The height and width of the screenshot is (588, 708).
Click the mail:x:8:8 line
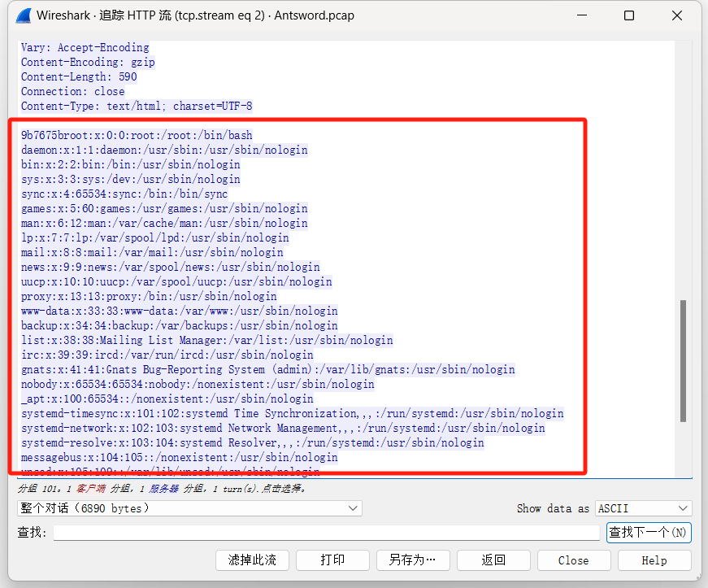(152, 252)
